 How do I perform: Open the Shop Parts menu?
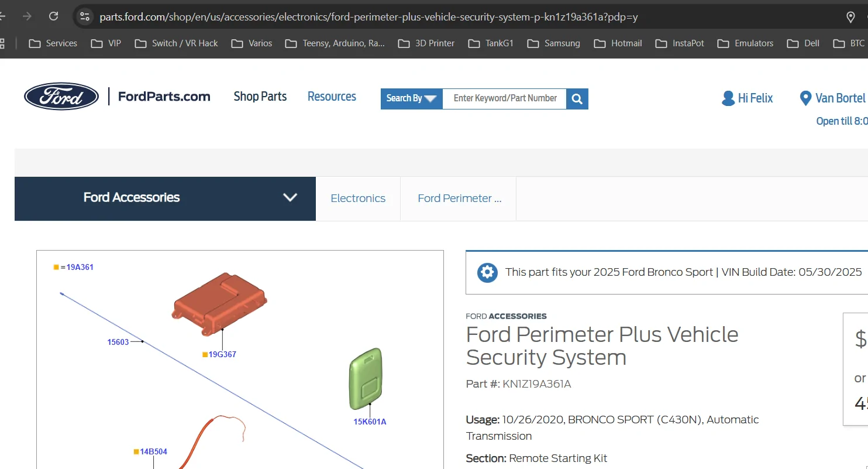pyautogui.click(x=260, y=97)
